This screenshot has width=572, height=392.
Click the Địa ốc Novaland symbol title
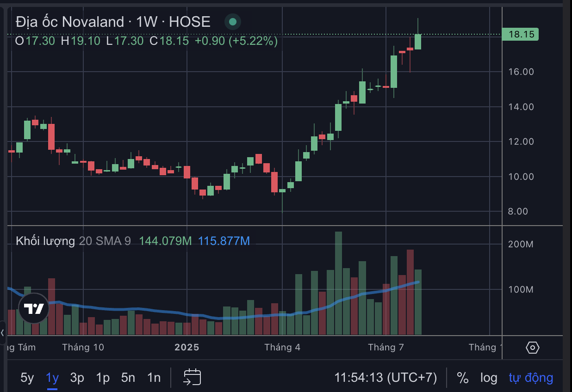pyautogui.click(x=70, y=21)
